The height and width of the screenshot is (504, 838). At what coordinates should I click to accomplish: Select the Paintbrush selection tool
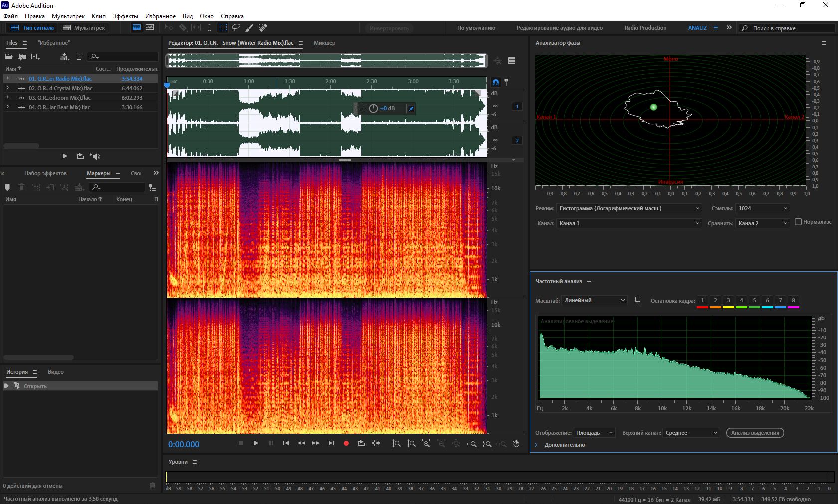tap(249, 28)
